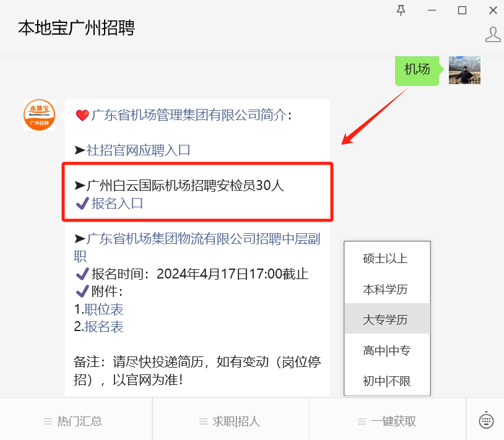The height and width of the screenshot is (440, 504).
Task: Click the maximize window icon
Action: [x=462, y=11]
